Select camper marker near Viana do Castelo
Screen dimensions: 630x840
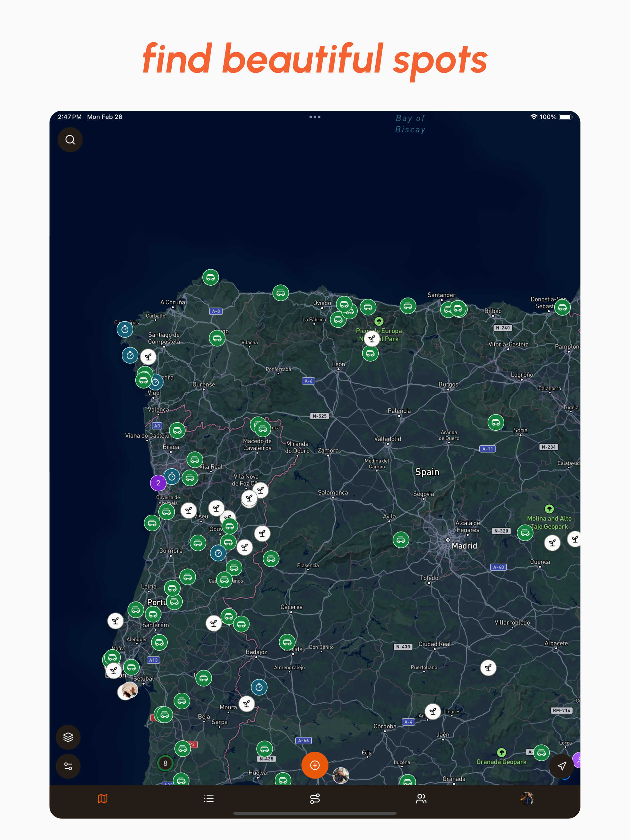177,431
